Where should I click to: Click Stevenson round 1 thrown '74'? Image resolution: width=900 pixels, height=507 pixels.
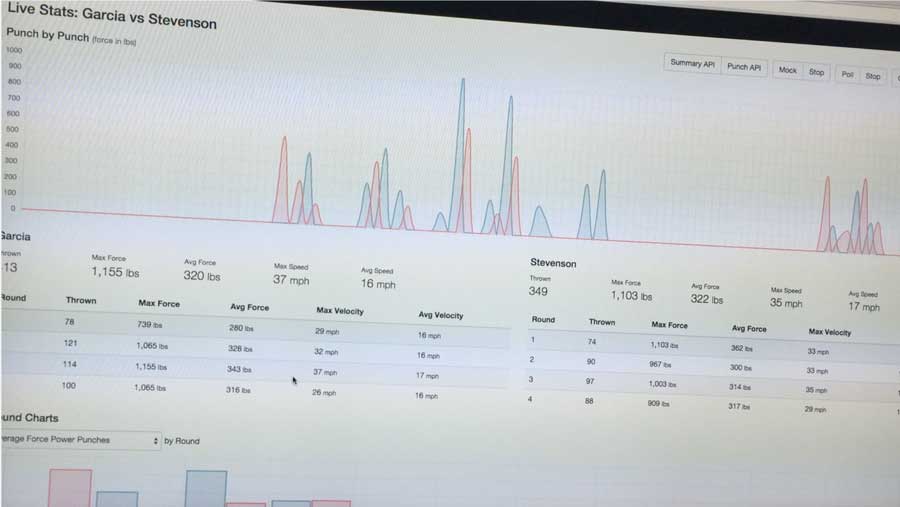coord(592,342)
